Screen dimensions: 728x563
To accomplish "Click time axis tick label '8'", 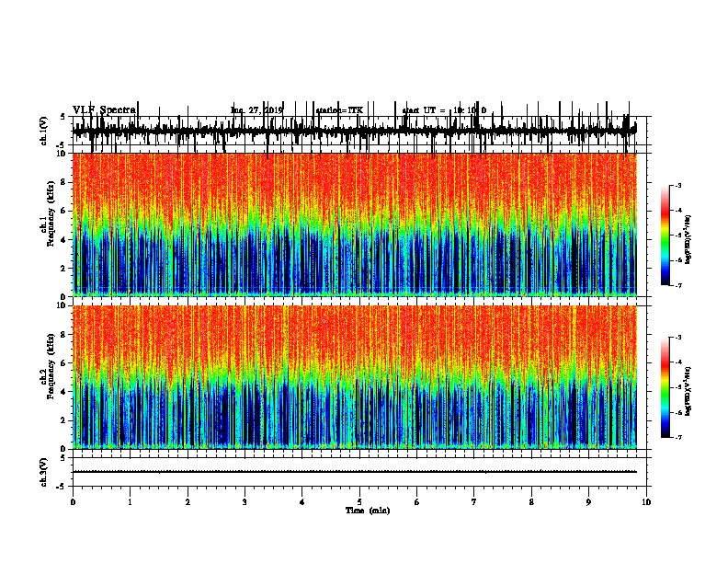I will click(531, 502).
